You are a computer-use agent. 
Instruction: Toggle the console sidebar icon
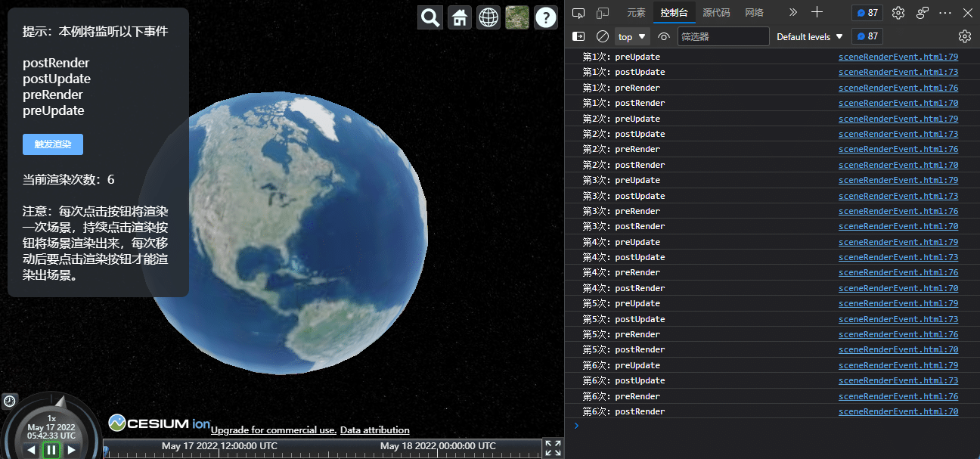pyautogui.click(x=578, y=36)
